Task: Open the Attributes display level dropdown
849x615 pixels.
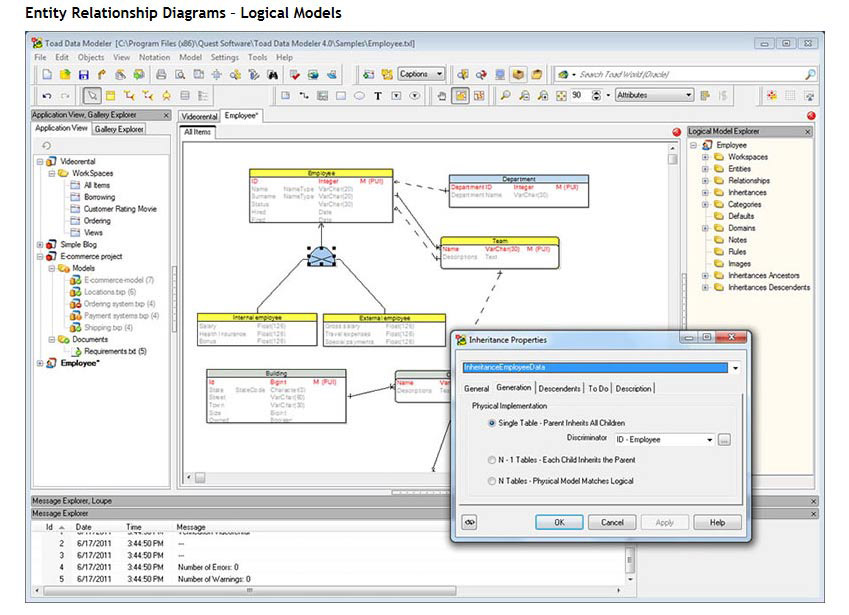Action: point(654,95)
